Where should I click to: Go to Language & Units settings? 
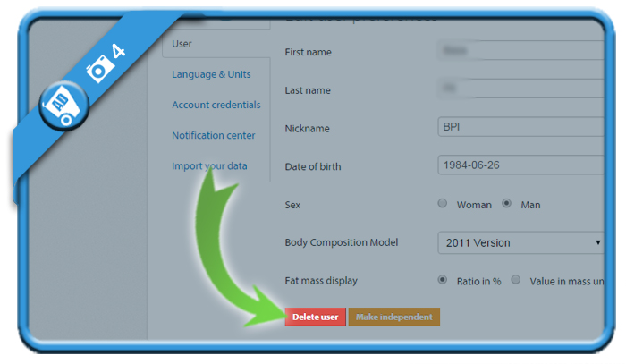coord(211,74)
